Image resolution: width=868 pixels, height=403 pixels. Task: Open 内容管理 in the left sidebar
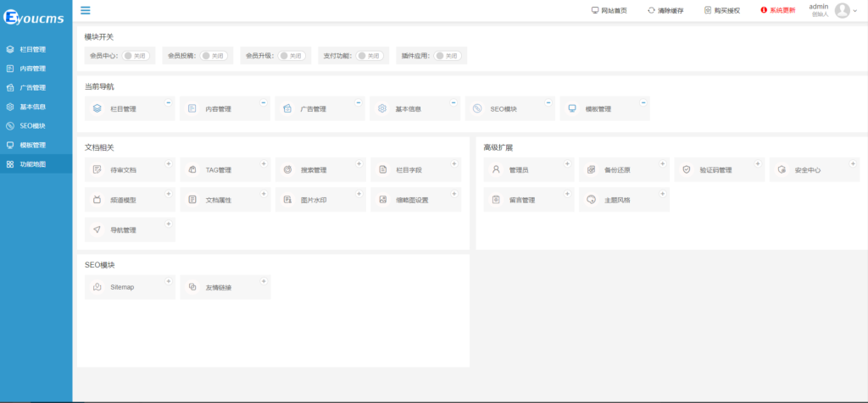[x=32, y=69]
